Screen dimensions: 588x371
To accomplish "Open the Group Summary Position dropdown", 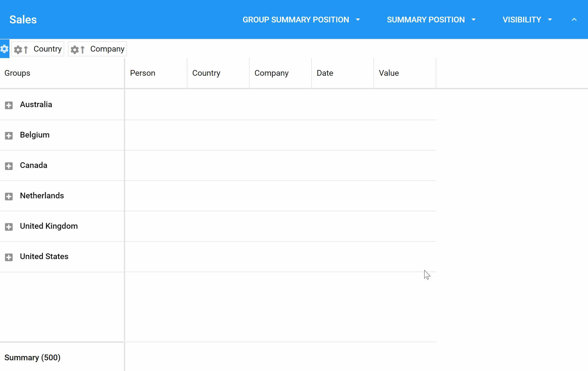I will point(301,19).
